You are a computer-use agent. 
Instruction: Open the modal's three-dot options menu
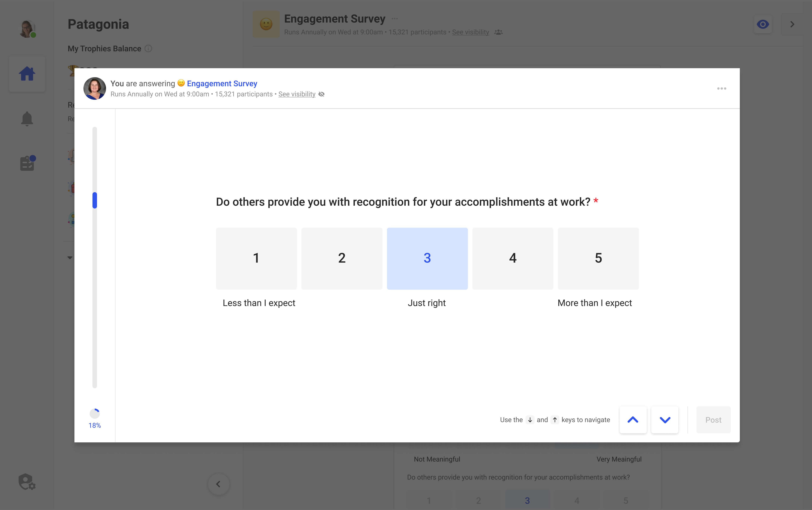pyautogui.click(x=722, y=88)
